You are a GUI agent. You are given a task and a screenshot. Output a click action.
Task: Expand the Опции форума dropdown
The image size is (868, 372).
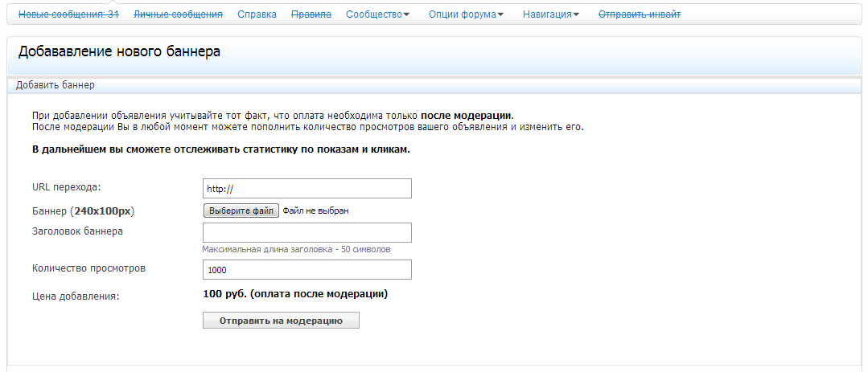point(466,14)
